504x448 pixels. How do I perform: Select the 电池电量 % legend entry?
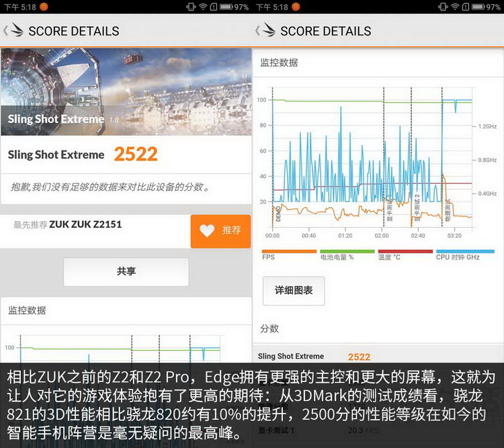point(347,255)
